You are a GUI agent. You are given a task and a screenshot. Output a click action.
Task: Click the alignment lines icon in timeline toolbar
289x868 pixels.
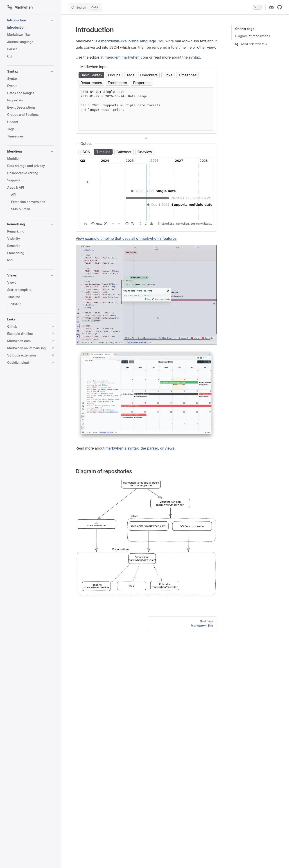(x=151, y=224)
